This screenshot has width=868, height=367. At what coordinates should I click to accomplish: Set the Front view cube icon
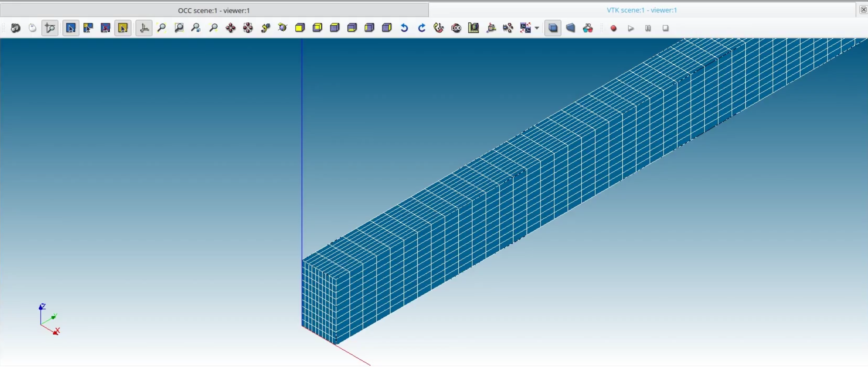(300, 28)
